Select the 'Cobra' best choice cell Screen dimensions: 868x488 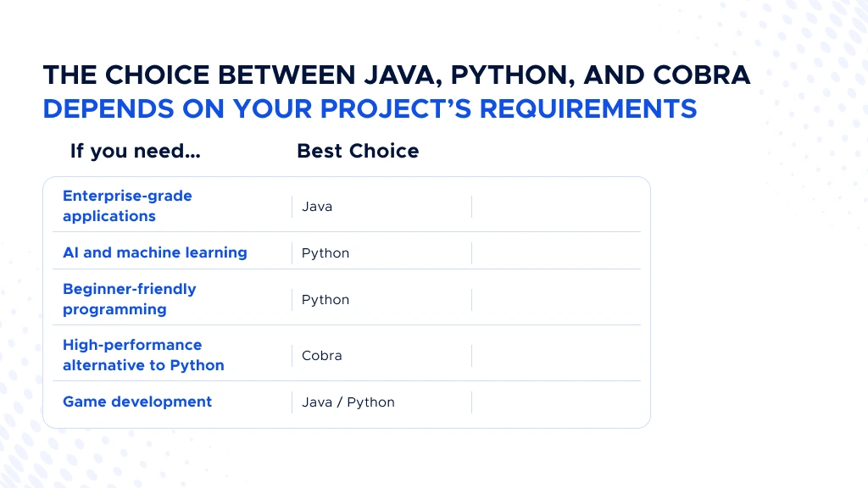pyautogui.click(x=321, y=355)
